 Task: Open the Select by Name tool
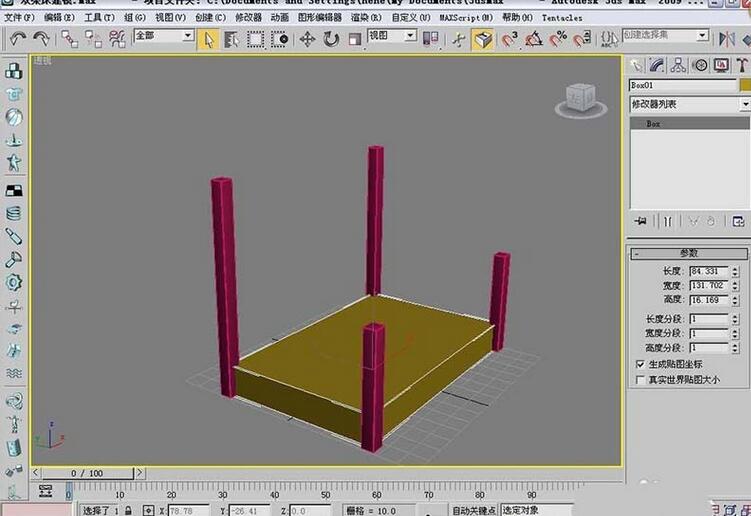tap(231, 39)
